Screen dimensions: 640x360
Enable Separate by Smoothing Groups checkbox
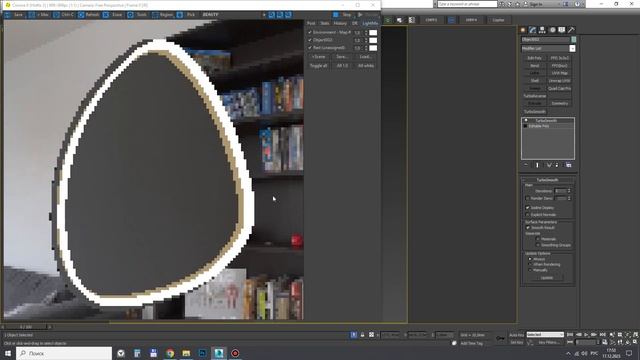(x=538, y=245)
